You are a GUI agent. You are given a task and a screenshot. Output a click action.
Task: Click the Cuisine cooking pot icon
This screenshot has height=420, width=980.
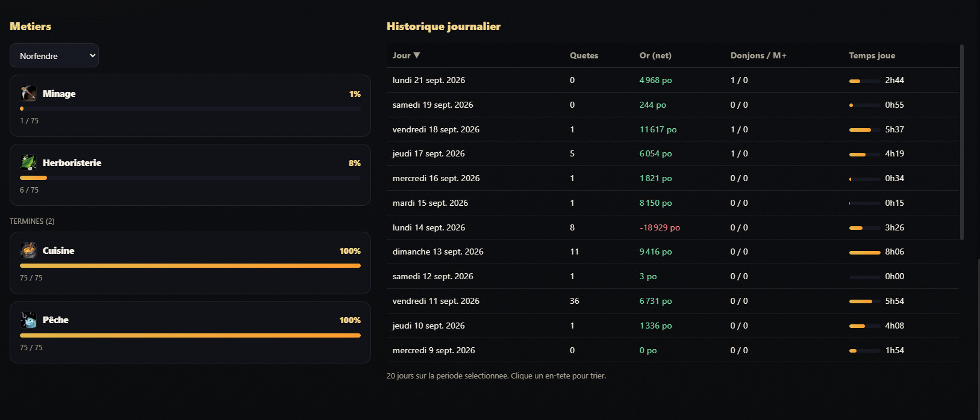pyautogui.click(x=28, y=250)
